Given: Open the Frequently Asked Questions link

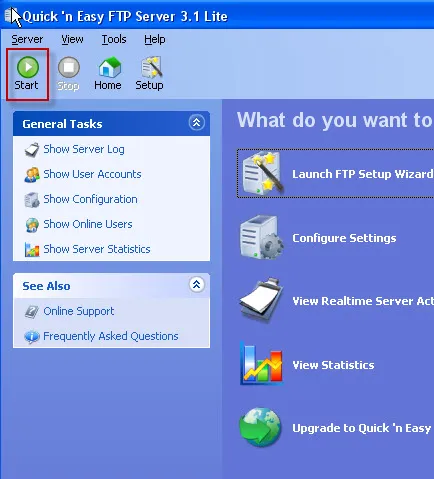Looking at the screenshot, I should pos(111,336).
